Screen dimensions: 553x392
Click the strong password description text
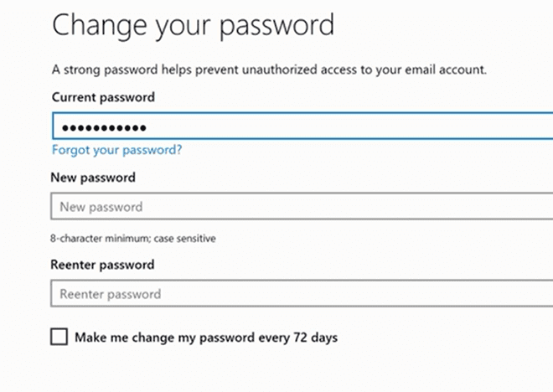(x=269, y=69)
